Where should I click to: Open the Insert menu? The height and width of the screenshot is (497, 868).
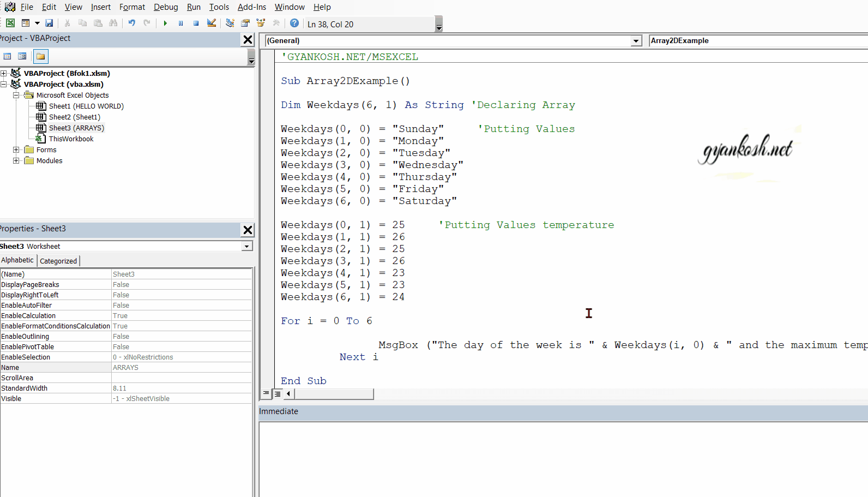point(101,7)
